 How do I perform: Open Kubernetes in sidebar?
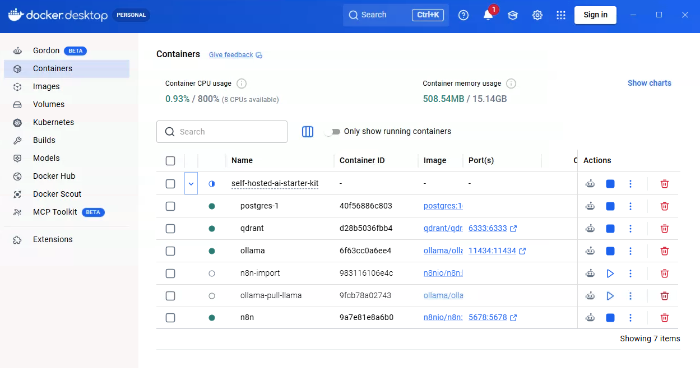67,122
